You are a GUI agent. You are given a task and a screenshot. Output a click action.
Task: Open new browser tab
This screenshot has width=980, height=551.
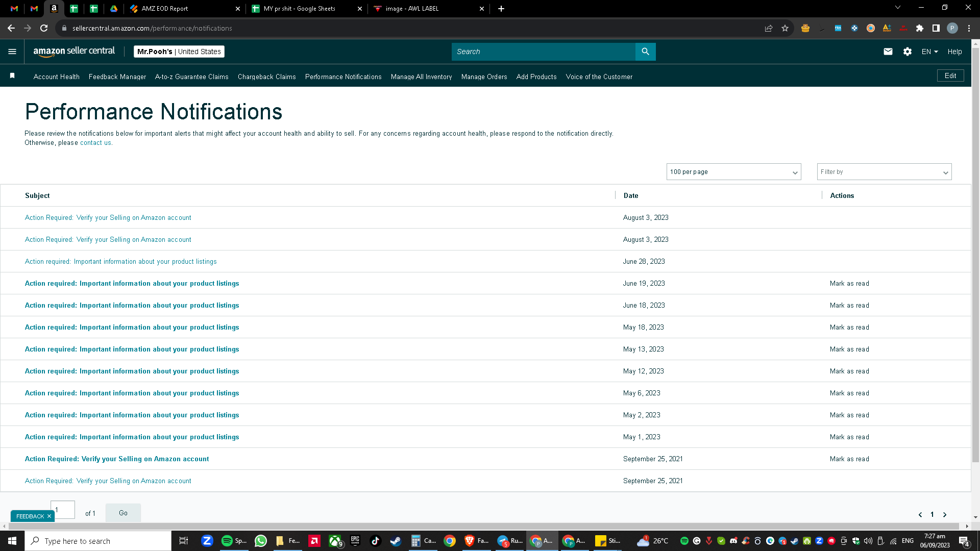tap(501, 9)
